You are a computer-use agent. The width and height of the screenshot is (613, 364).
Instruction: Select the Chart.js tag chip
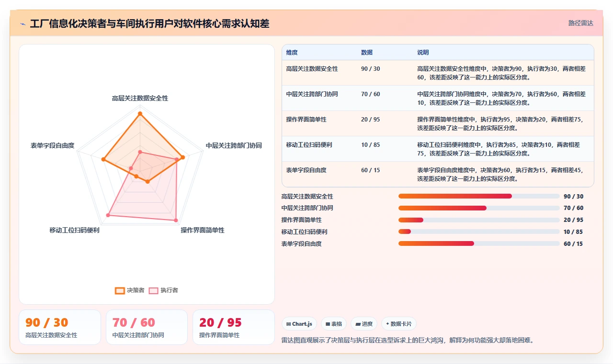click(x=299, y=324)
